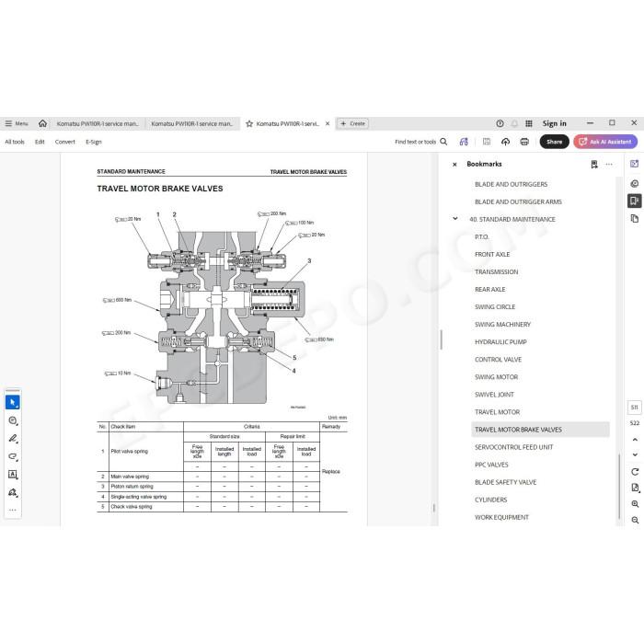Go to previous page with up chevron

point(635,440)
